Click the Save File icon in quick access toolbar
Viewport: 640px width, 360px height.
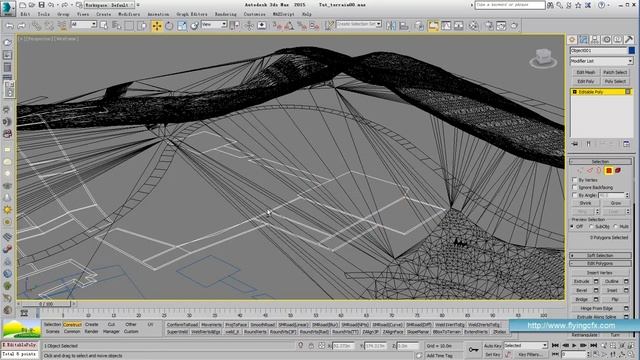point(41,5)
